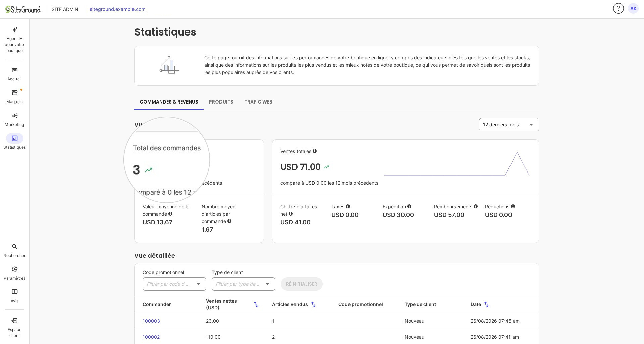Screen dimensions: 644x344
Task: Click the USD 71.00 total sales value
Action: pos(301,167)
